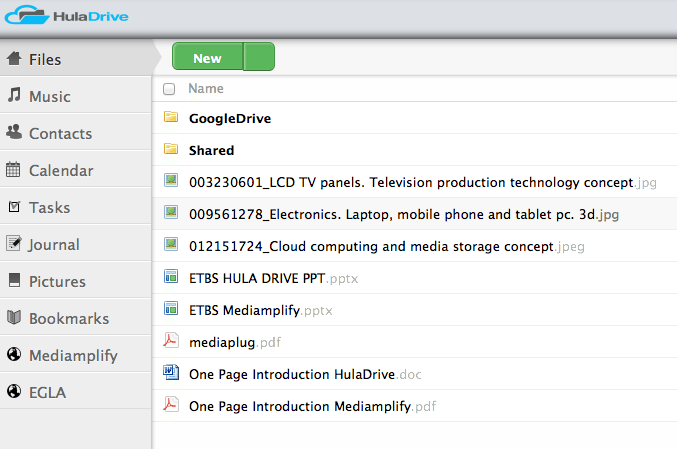Click the image icon for LCD TV panels file
Image resolution: width=677 pixels, height=449 pixels.
pos(170,182)
